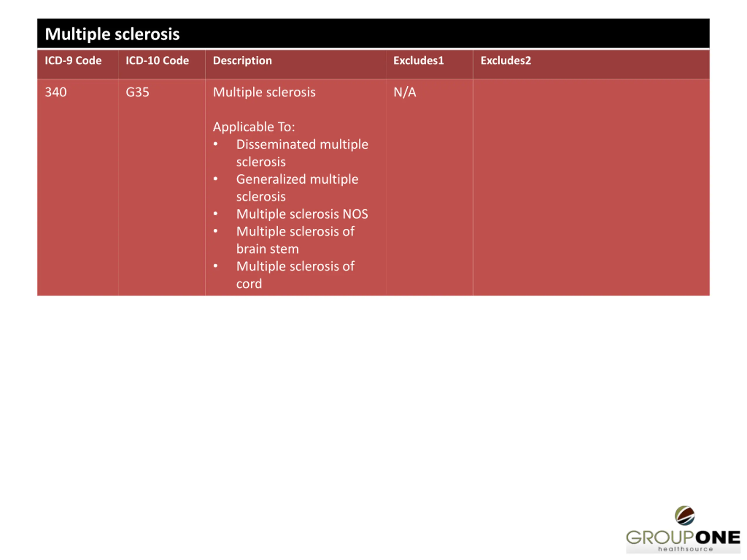Click the Multiple sclerosis title bar
The width and height of the screenshot is (747, 560).
tap(373, 34)
